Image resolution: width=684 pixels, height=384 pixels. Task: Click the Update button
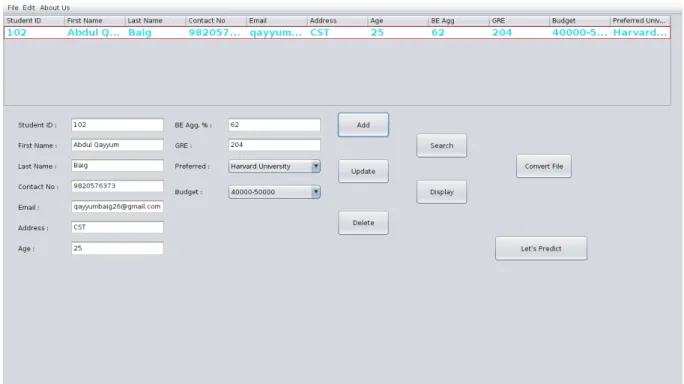(363, 171)
